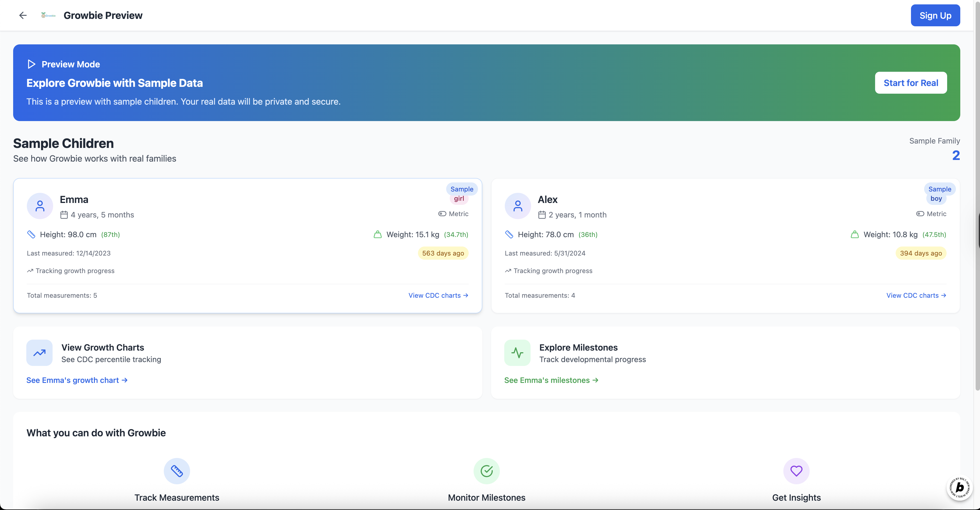The height and width of the screenshot is (510, 980).
Task: Click the Track Measurements ruler icon
Action: (x=176, y=471)
